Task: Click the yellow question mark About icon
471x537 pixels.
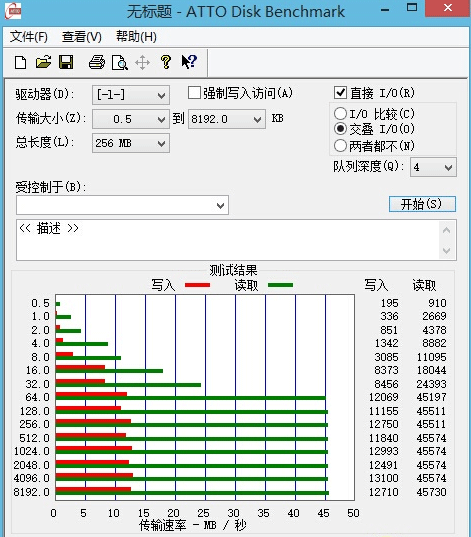Action: 166,62
